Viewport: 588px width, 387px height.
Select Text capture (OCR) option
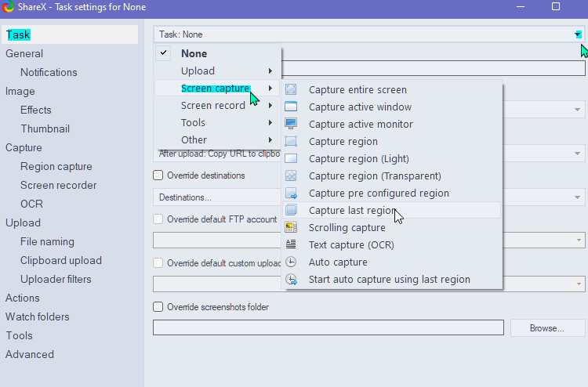[x=391, y=244]
